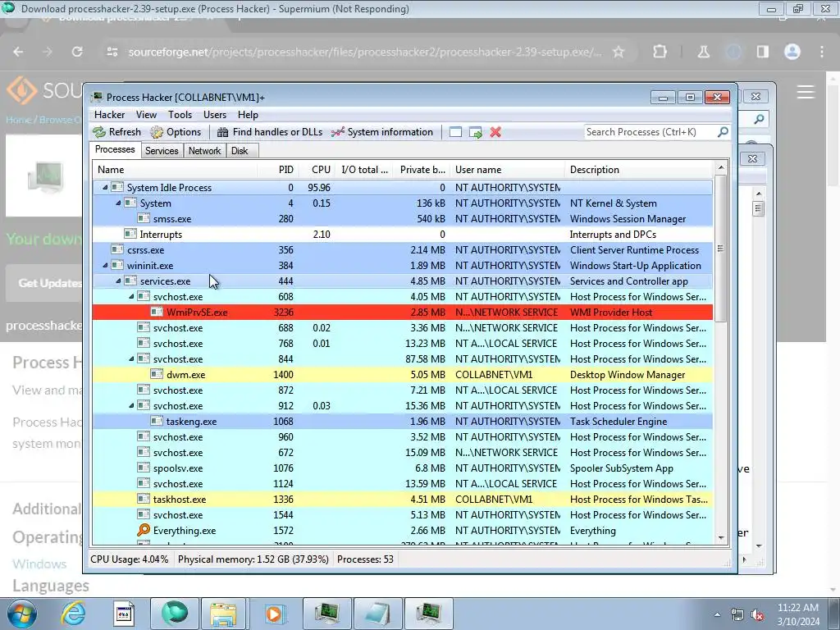Collapse the System process node

(x=118, y=203)
